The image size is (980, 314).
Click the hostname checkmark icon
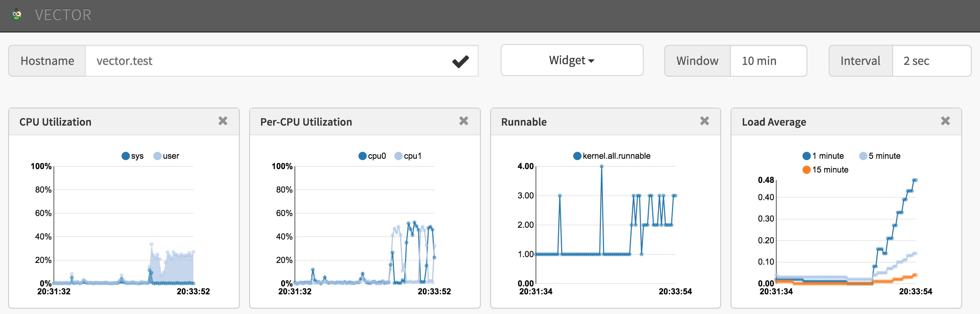coord(460,61)
